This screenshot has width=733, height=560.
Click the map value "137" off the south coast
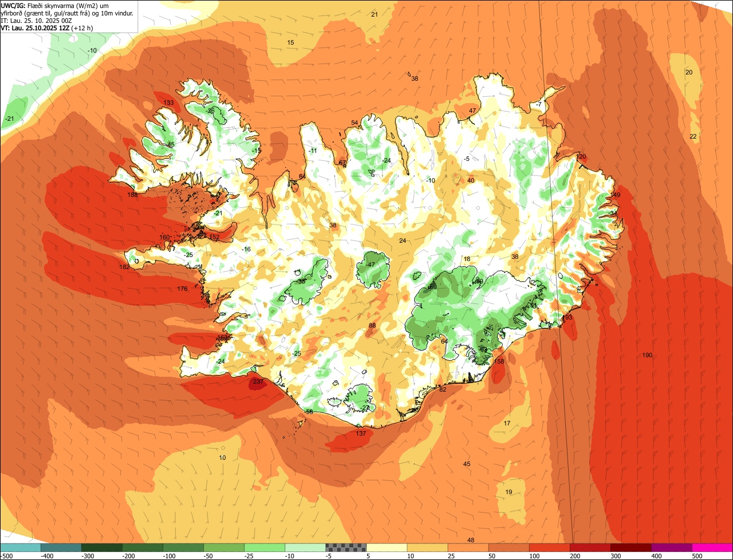point(361,433)
